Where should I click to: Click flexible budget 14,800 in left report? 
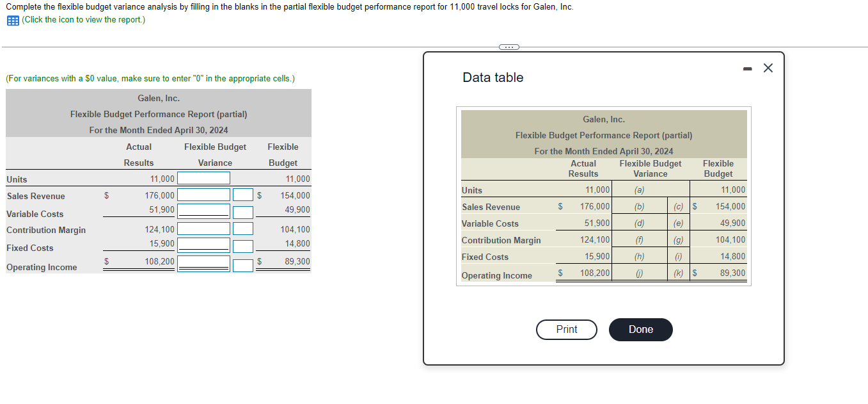[x=297, y=243]
